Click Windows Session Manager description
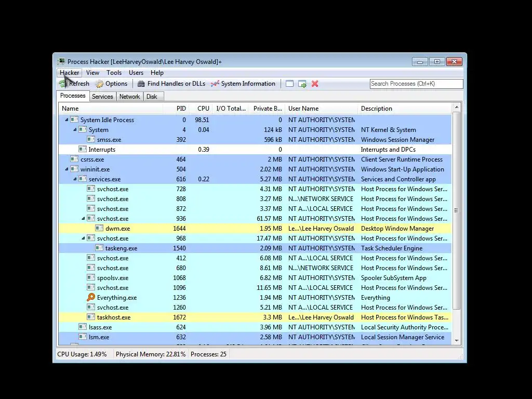This screenshot has width=532, height=399. [397, 139]
